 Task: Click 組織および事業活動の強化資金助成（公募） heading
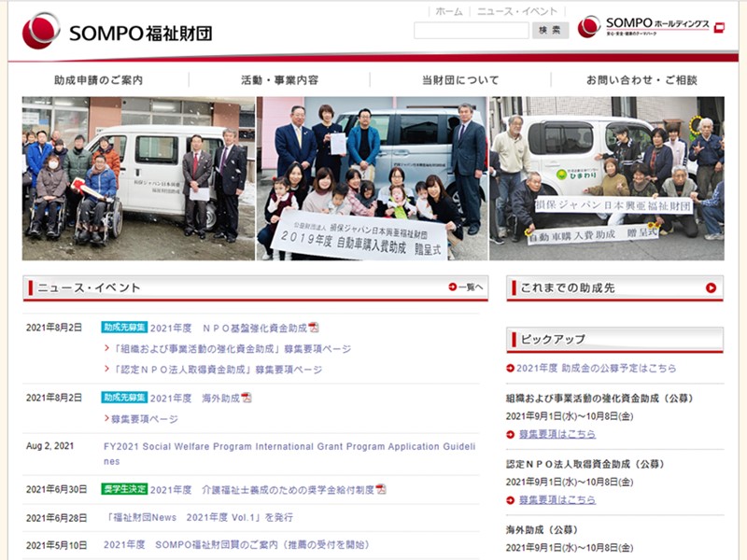pyautogui.click(x=599, y=399)
